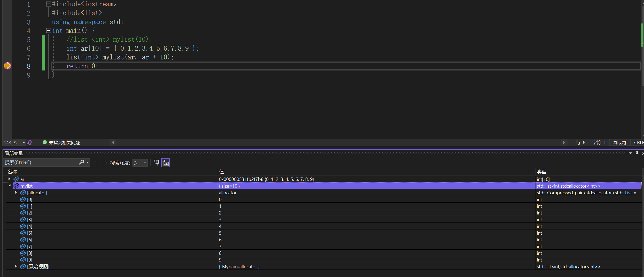Click the 'return 0;' code line

click(82, 66)
